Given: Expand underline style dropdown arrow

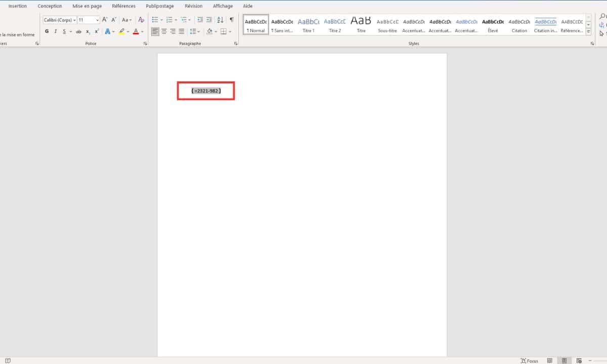Looking at the screenshot, I should pos(70,31).
